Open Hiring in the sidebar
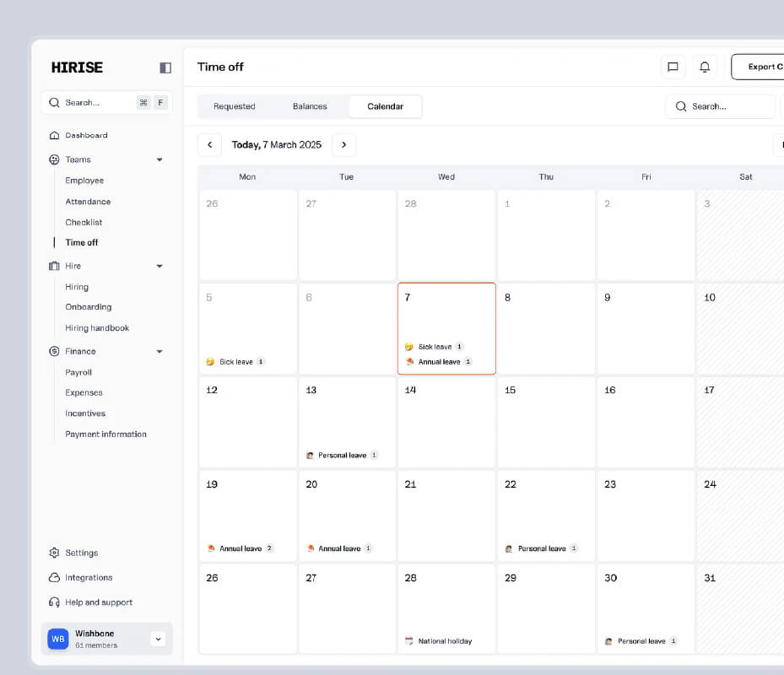784x675 pixels. tap(77, 287)
